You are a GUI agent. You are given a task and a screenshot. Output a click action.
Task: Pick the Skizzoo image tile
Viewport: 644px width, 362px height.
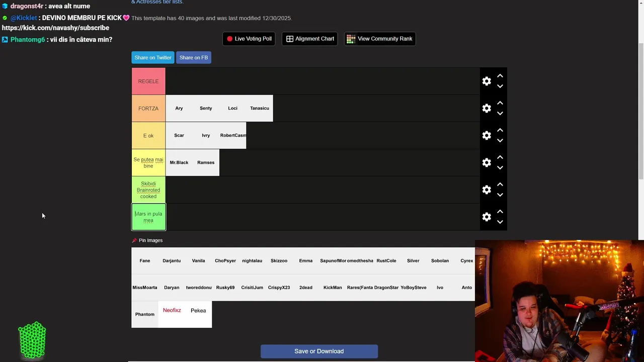[x=279, y=260]
